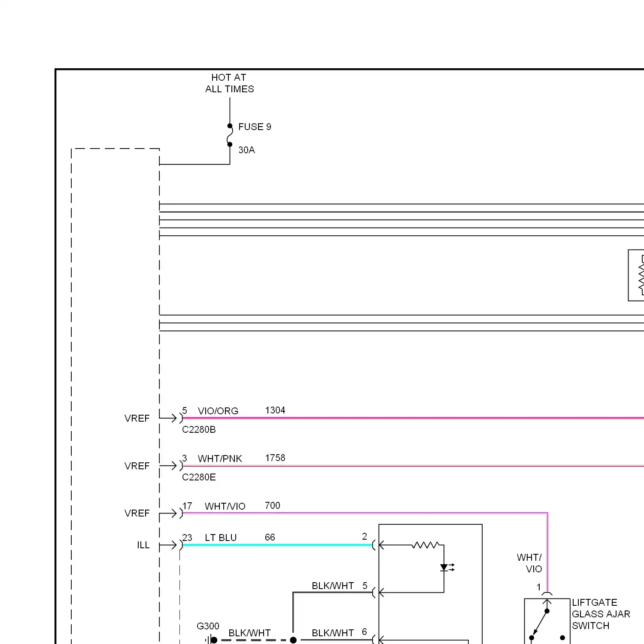
Task: Select the WHT/VIO wire label beside pin 17
Action: 225,506
